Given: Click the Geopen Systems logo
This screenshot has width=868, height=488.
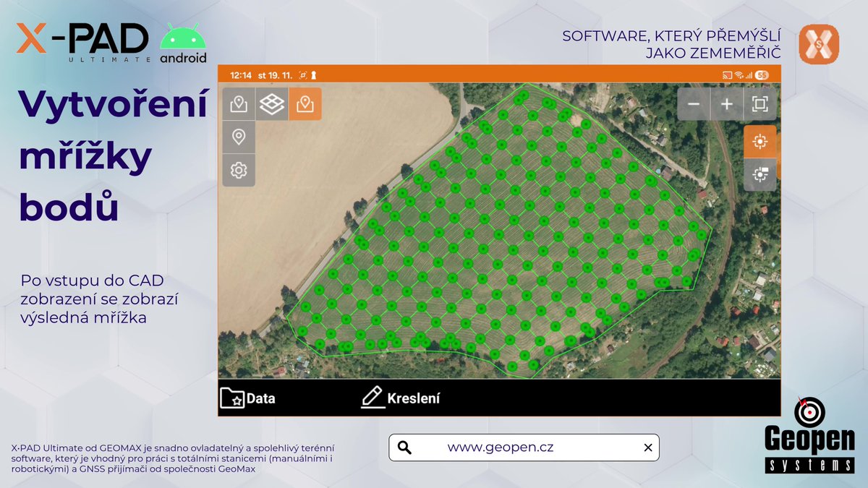Looking at the screenshot, I should click(810, 435).
